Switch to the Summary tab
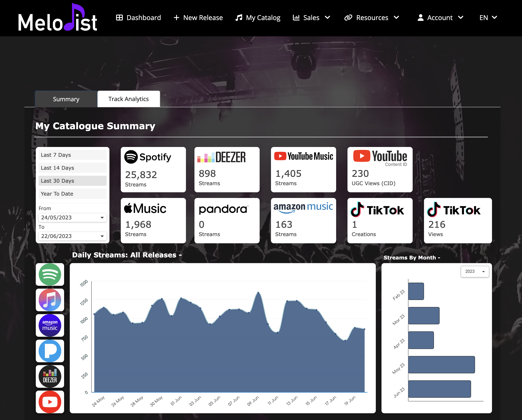 66,99
